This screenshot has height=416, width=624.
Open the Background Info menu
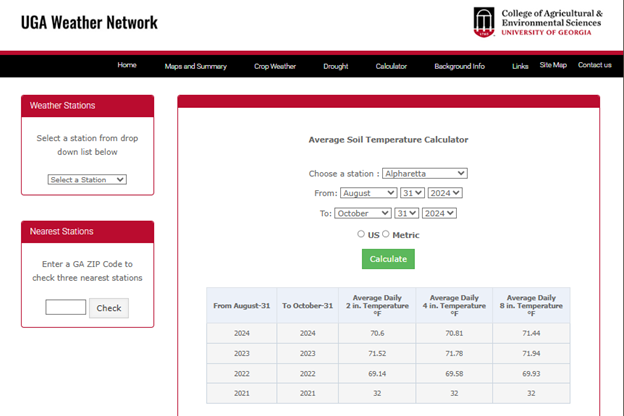(x=459, y=66)
